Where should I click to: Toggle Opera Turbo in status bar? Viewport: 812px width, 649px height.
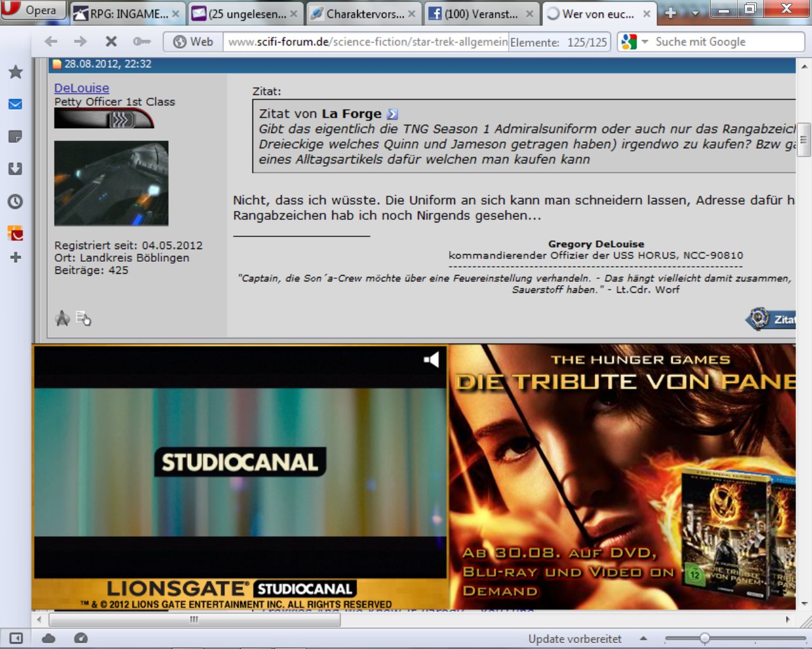81,638
